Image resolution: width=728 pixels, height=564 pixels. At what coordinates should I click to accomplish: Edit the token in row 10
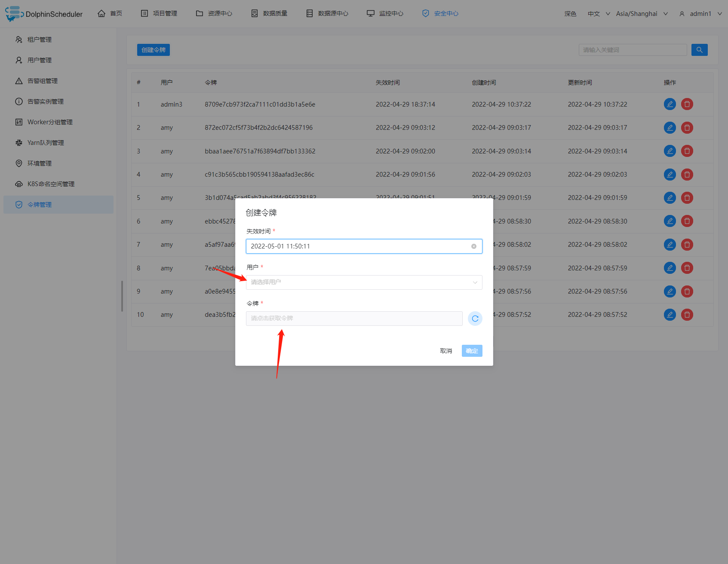[x=670, y=315]
